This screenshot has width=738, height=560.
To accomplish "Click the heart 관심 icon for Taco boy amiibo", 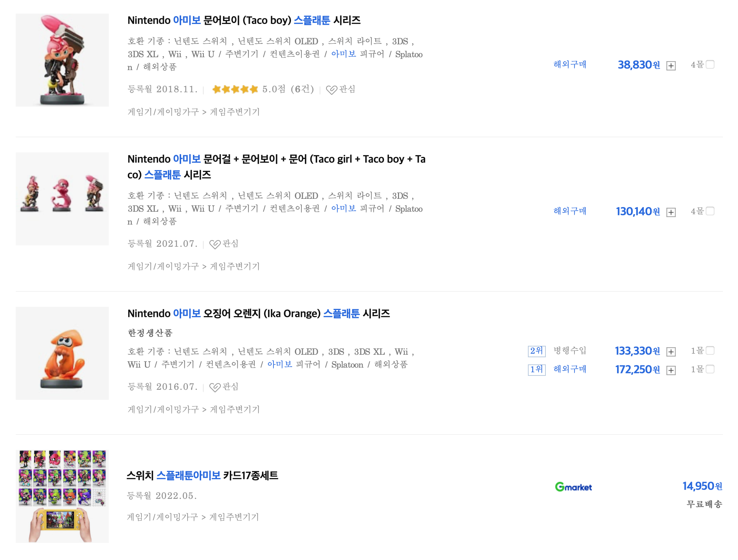I will pyautogui.click(x=331, y=89).
